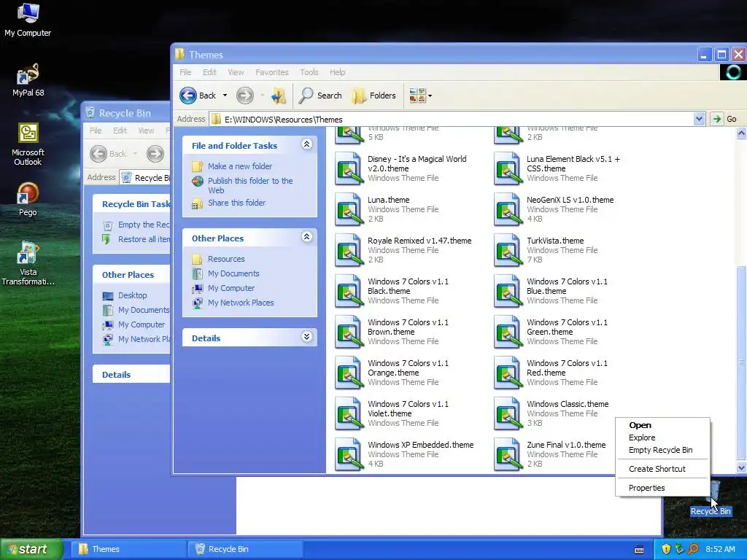Viewport: 747px width, 560px height.
Task: Select Windows 7 Colors Green theme icon
Action: click(508, 332)
